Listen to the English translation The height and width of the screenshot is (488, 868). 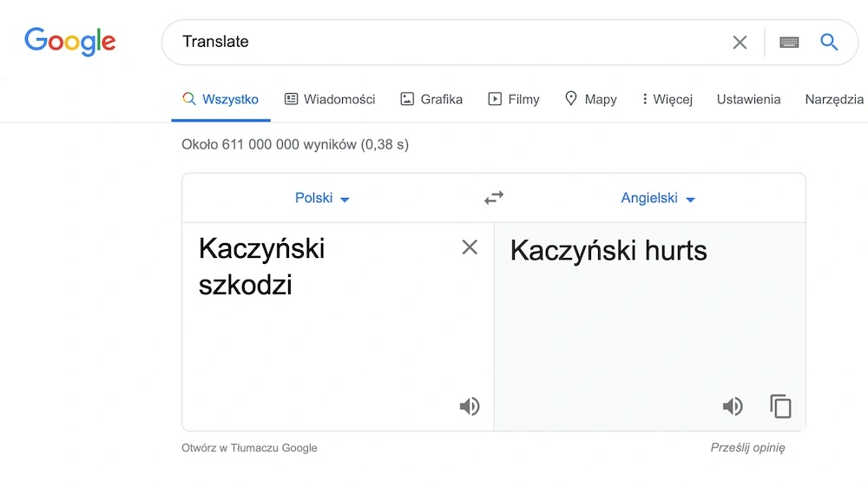733,406
